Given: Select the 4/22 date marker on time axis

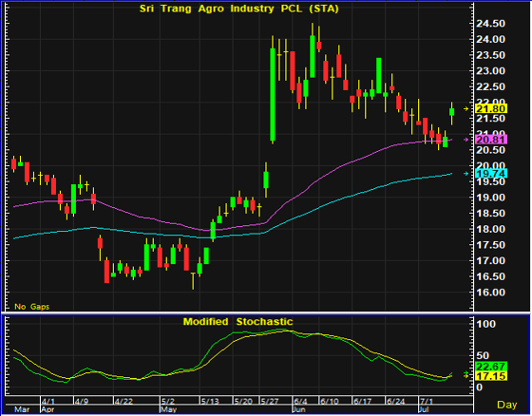Looking at the screenshot, I should tap(123, 402).
